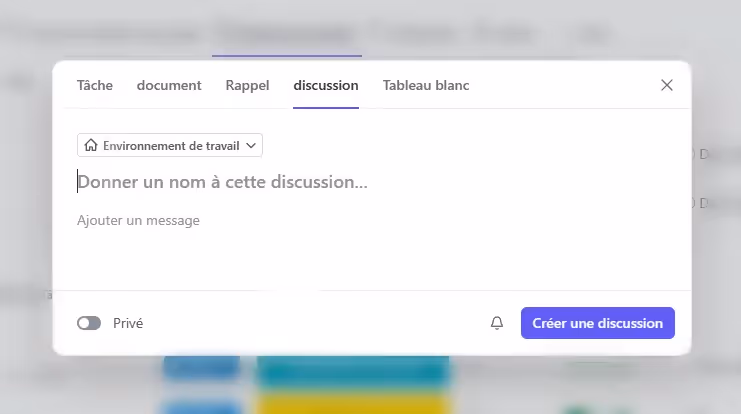The height and width of the screenshot is (414, 741).
Task: Open the Rappel tab
Action: click(x=247, y=85)
